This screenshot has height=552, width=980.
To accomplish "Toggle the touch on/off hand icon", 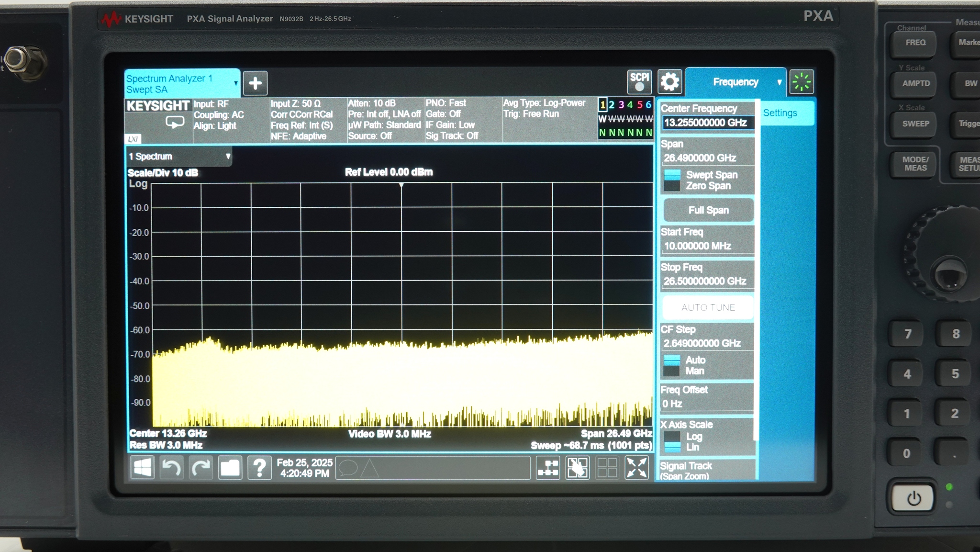I will [x=578, y=467].
